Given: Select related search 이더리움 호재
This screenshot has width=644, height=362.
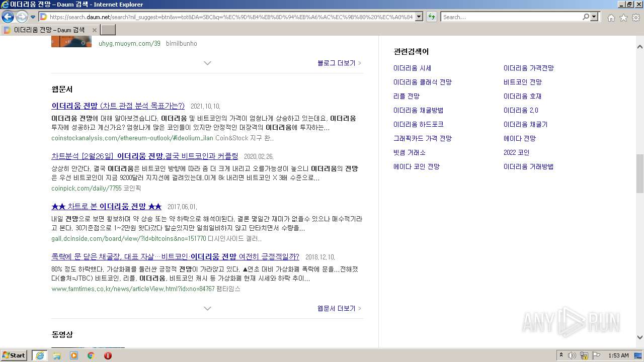Looking at the screenshot, I should 522,96.
